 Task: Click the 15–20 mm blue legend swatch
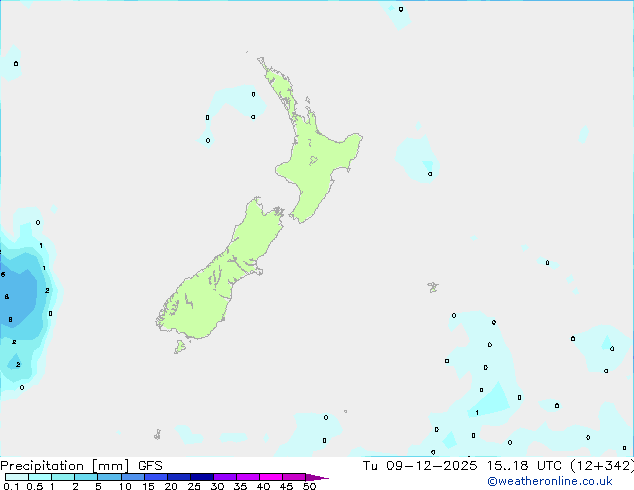[155, 477]
